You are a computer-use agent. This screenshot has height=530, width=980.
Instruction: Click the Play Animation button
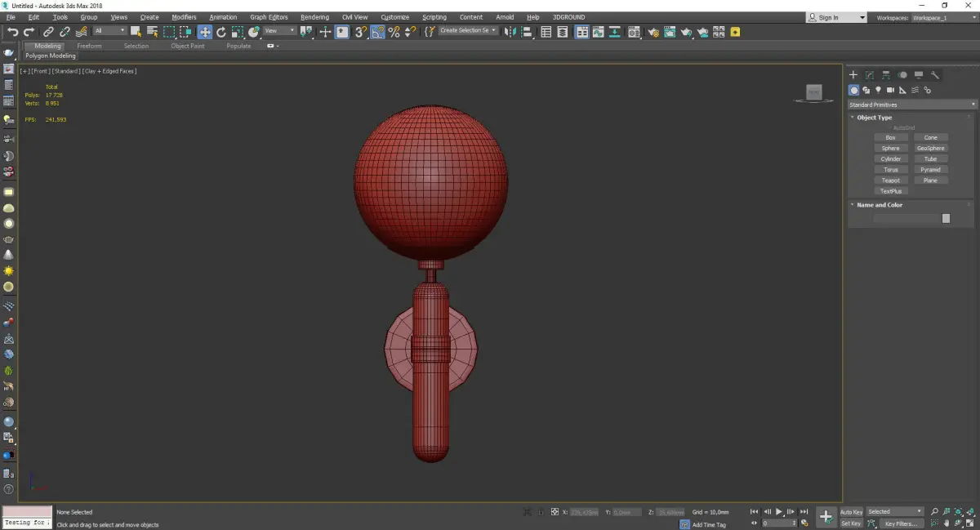point(779,512)
